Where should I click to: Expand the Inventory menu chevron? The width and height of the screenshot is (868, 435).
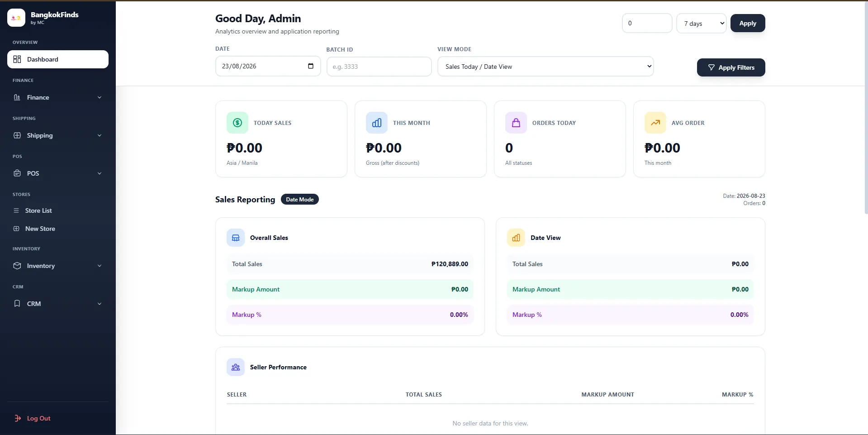[100, 266]
